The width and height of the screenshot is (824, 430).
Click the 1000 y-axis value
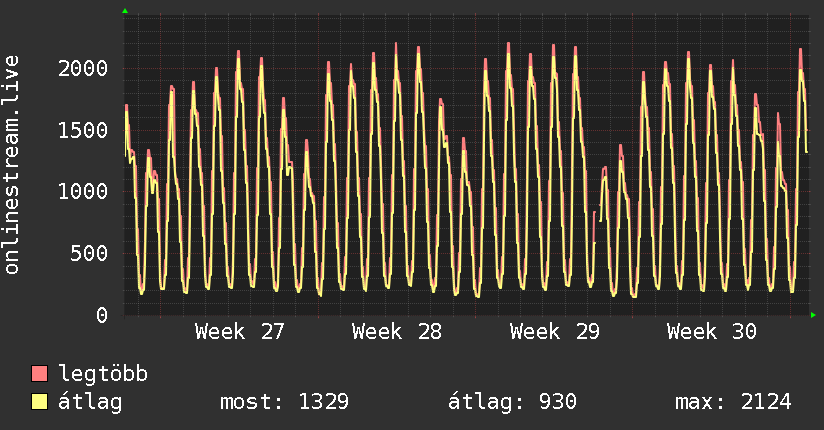(83, 191)
